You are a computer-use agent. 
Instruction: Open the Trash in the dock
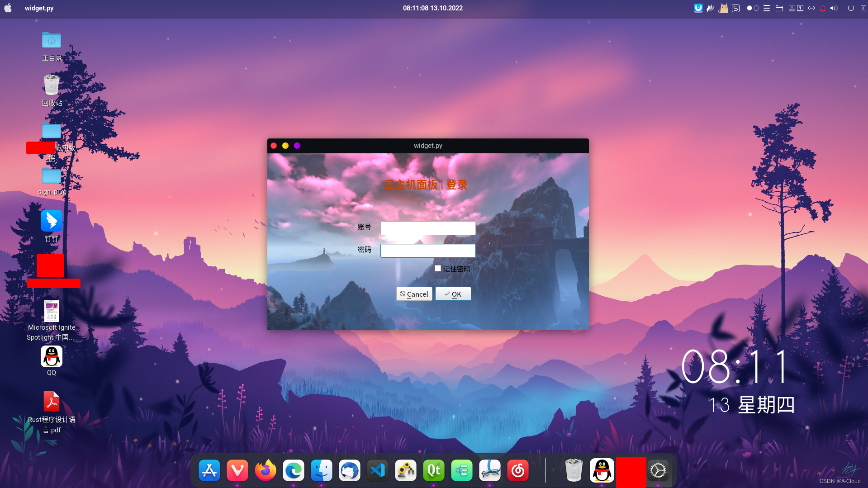tap(574, 470)
